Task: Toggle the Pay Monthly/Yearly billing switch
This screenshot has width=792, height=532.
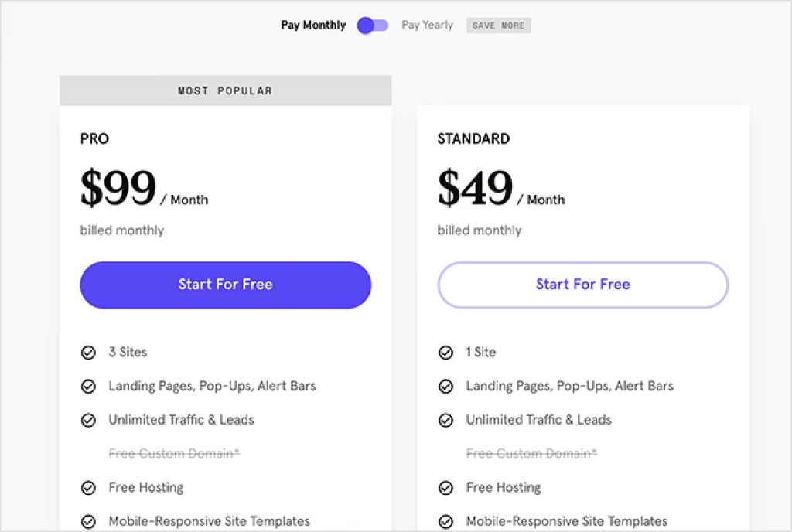Action: pyautogui.click(x=372, y=26)
